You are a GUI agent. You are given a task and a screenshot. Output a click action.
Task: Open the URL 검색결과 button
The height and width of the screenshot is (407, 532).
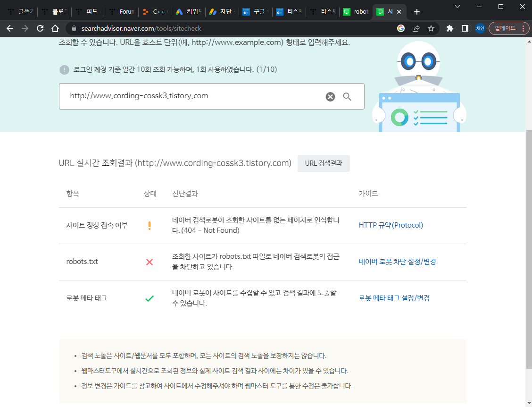(324, 163)
